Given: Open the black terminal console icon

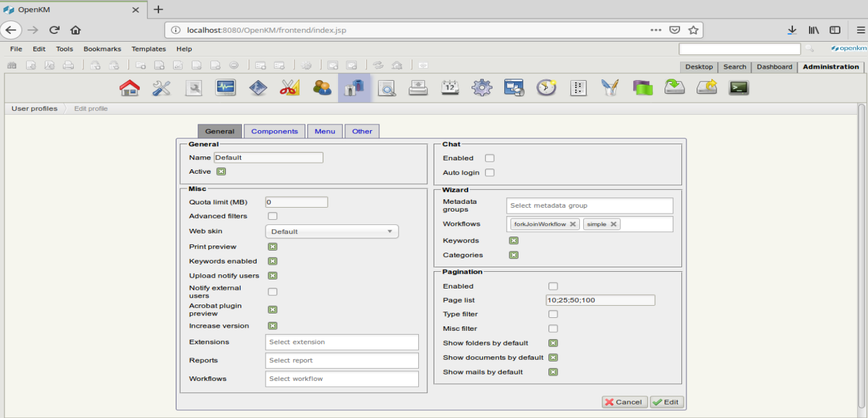Looking at the screenshot, I should (x=739, y=88).
